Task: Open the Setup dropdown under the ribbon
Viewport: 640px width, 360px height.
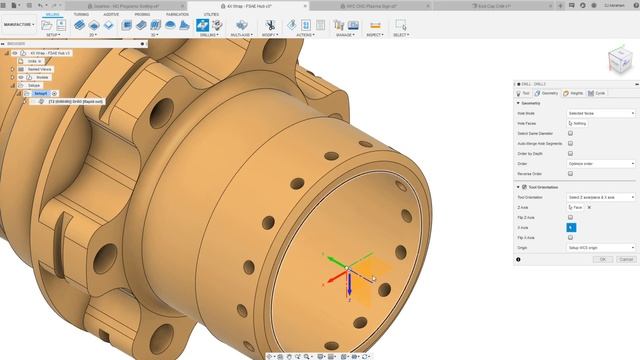Action: [x=53, y=35]
